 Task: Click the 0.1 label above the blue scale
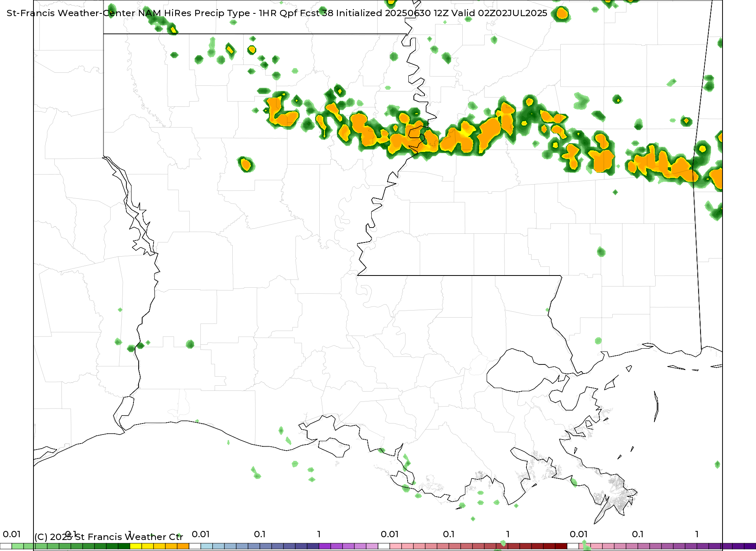(260, 534)
